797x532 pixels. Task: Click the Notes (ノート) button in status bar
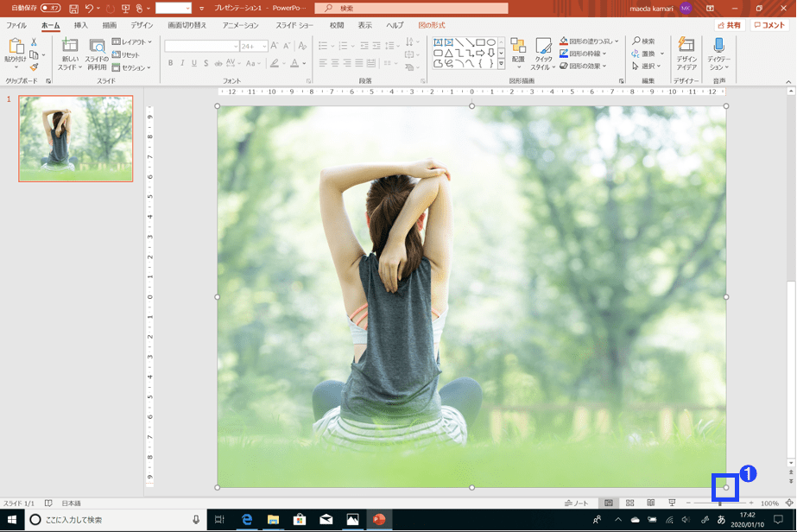[576, 503]
